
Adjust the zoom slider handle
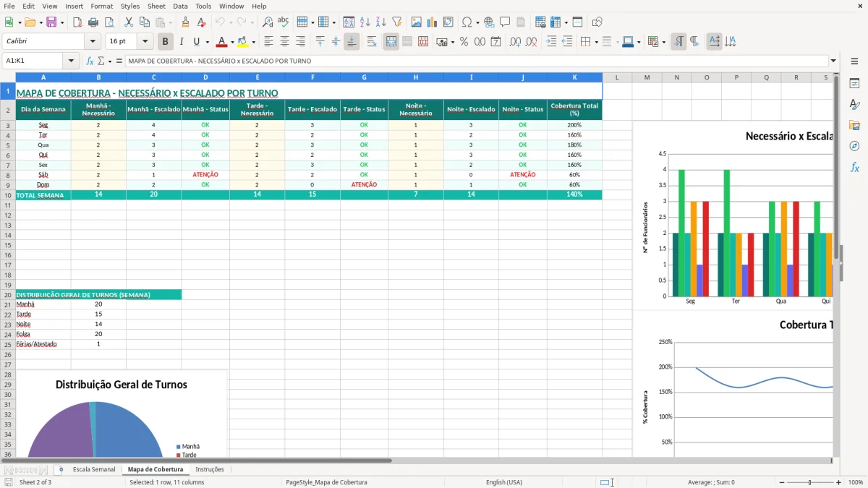(x=810, y=482)
